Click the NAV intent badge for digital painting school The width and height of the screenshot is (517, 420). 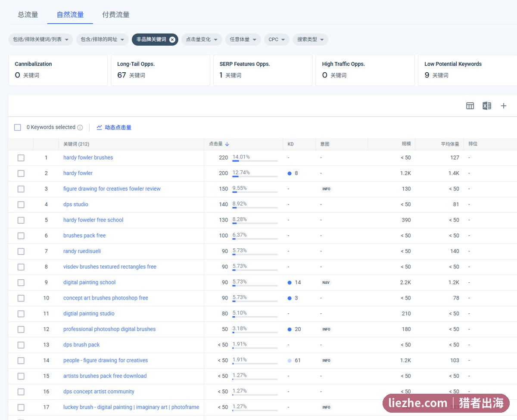pos(326,283)
